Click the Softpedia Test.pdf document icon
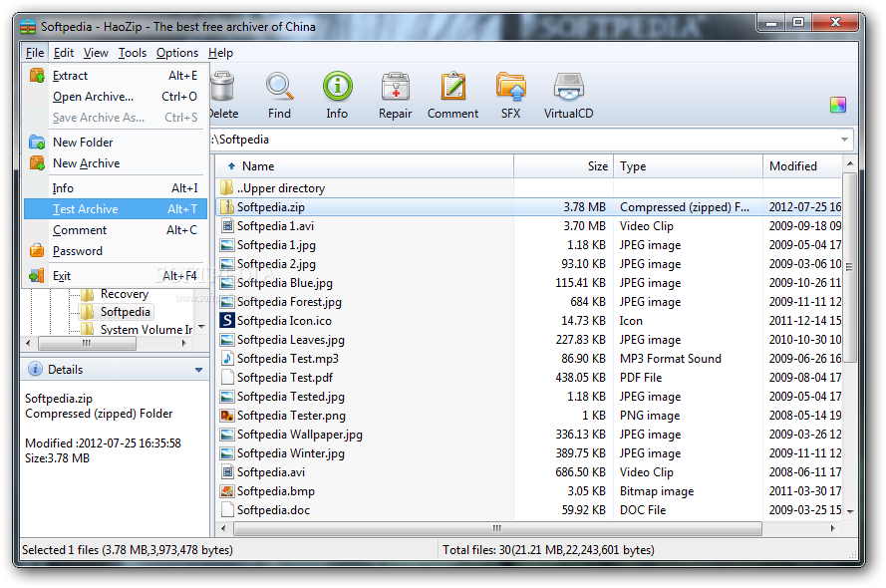Viewport: 886px width, 588px height. click(227, 378)
